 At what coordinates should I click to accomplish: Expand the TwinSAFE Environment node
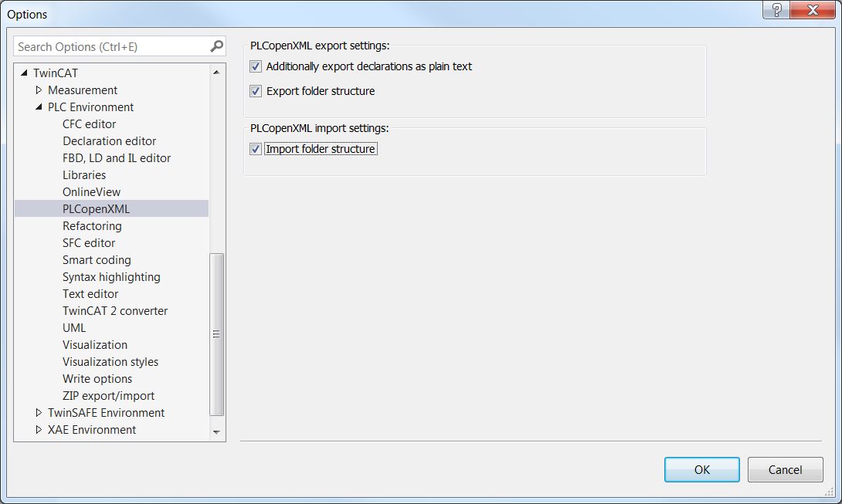(39, 412)
